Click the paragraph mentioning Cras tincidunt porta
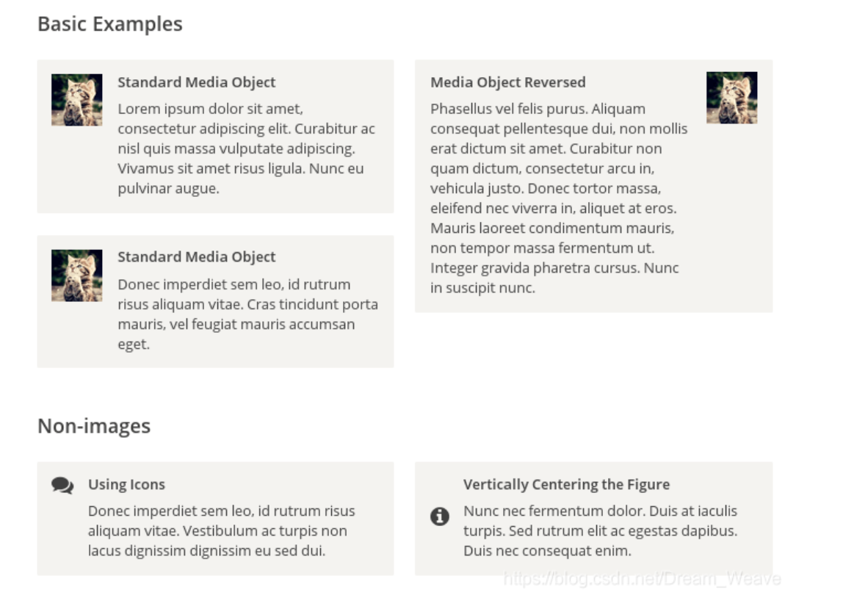 click(x=247, y=314)
